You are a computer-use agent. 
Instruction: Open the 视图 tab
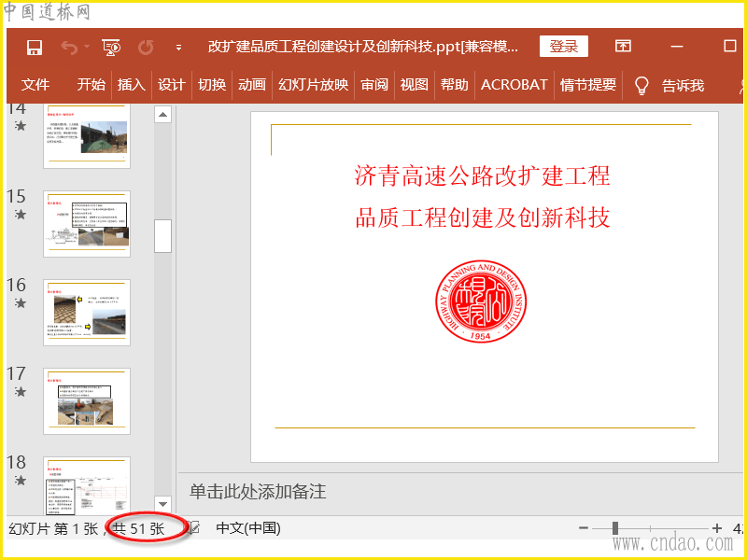tap(415, 85)
